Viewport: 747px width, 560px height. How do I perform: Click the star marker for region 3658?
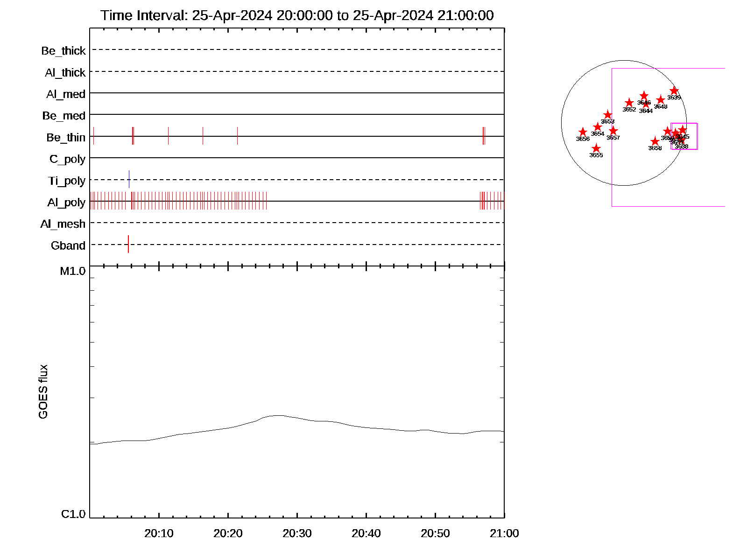point(655,141)
